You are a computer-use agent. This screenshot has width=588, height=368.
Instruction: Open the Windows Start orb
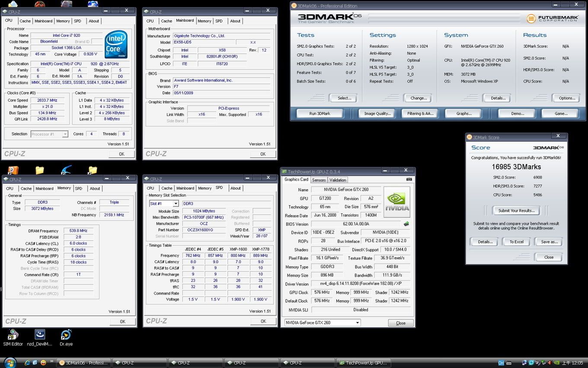(10, 363)
